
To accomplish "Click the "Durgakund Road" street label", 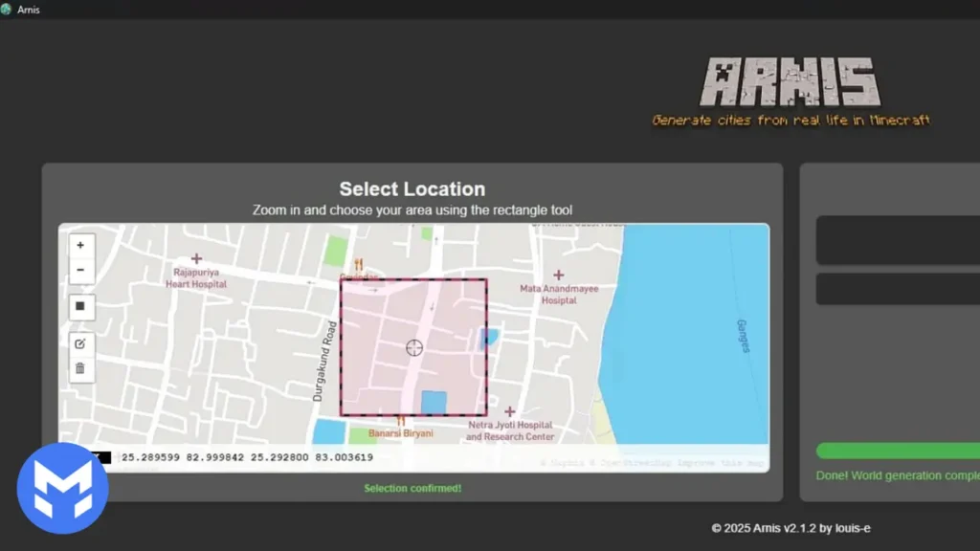I will pyautogui.click(x=324, y=361).
